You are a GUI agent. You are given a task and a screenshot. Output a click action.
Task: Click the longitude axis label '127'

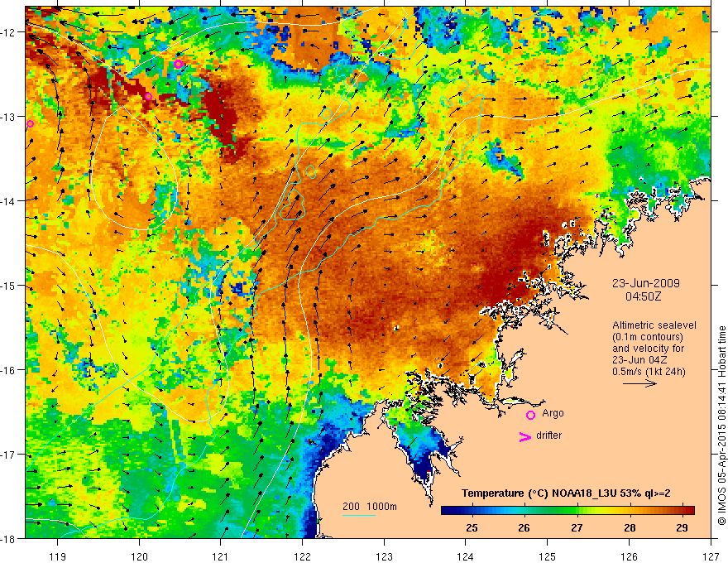tap(711, 556)
